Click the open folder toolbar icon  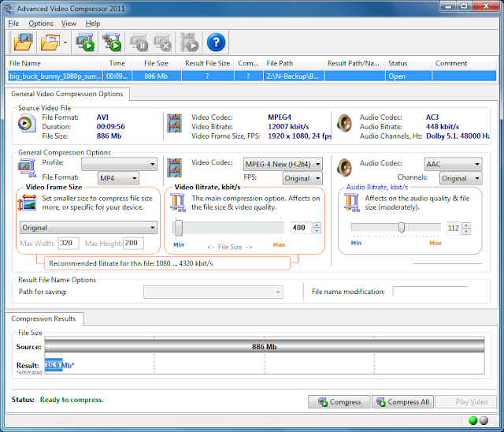(x=50, y=42)
